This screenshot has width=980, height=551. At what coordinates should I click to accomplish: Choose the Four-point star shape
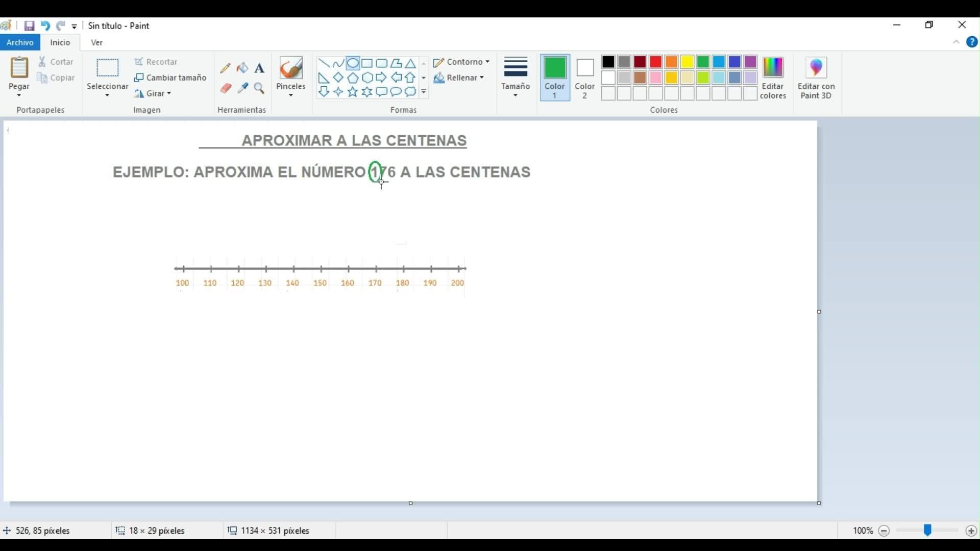click(x=338, y=91)
